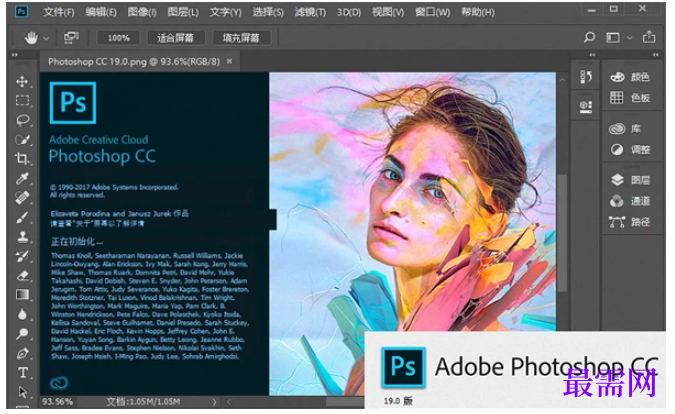Open the 3D(D) menu
The image size is (675, 414).
point(349,12)
